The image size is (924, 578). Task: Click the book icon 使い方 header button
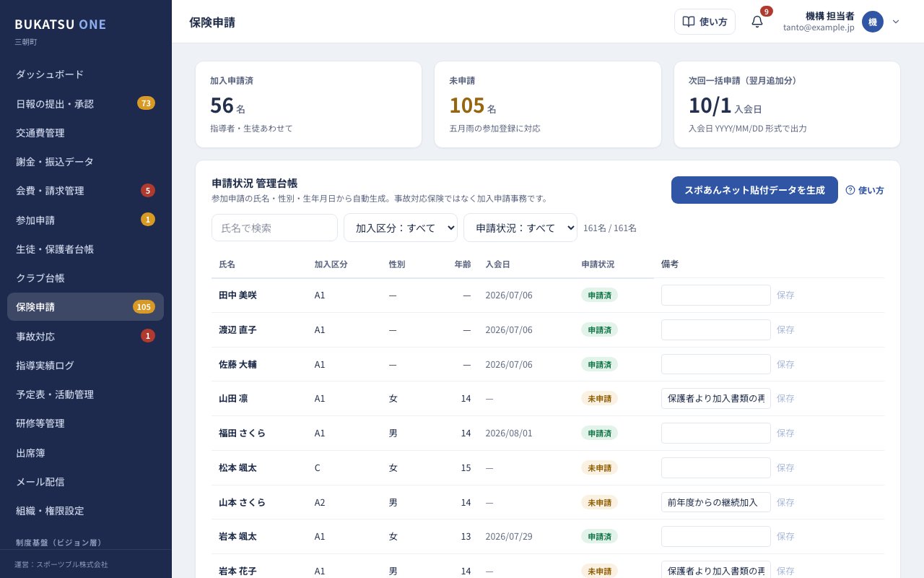[705, 22]
